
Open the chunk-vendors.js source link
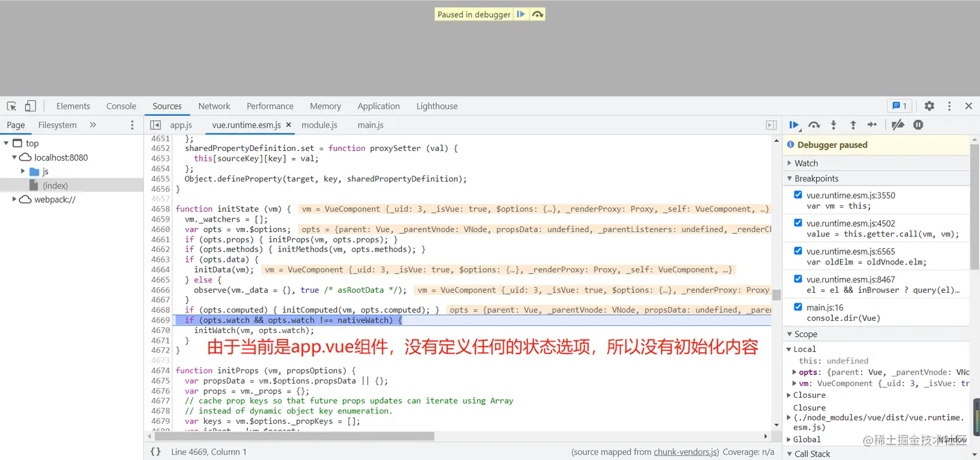point(686,452)
